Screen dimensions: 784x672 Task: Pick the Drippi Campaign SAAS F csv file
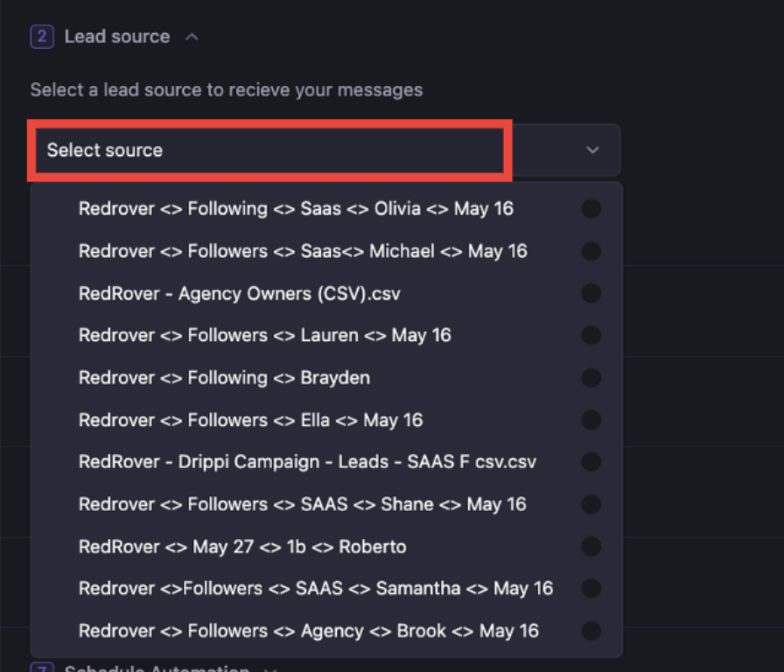pyautogui.click(x=306, y=462)
